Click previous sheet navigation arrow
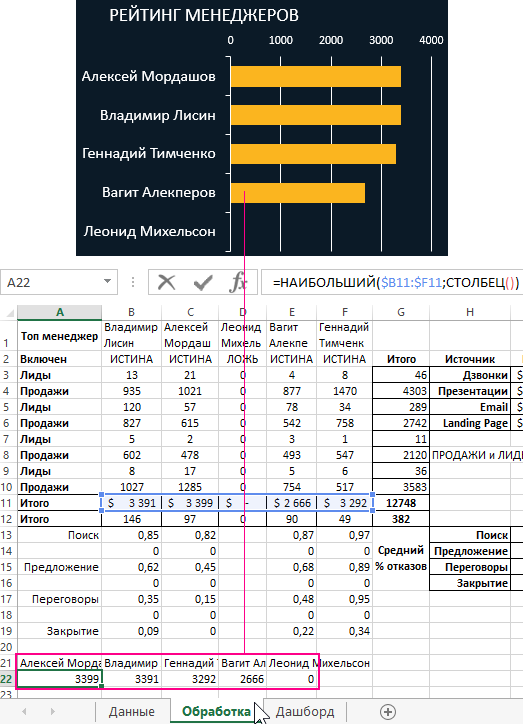This screenshot has width=523, height=724. click(x=24, y=712)
